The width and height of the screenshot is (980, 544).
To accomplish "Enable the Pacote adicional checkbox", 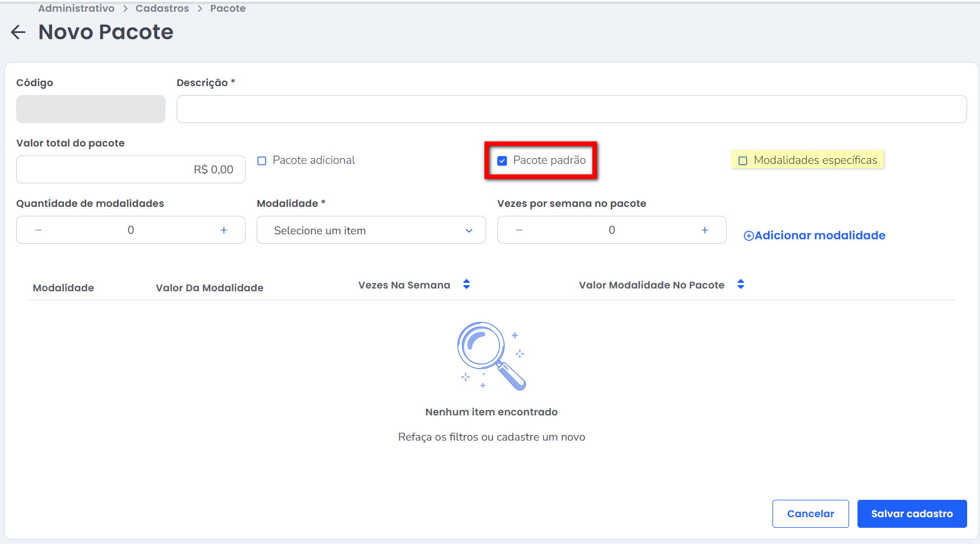I will (262, 161).
